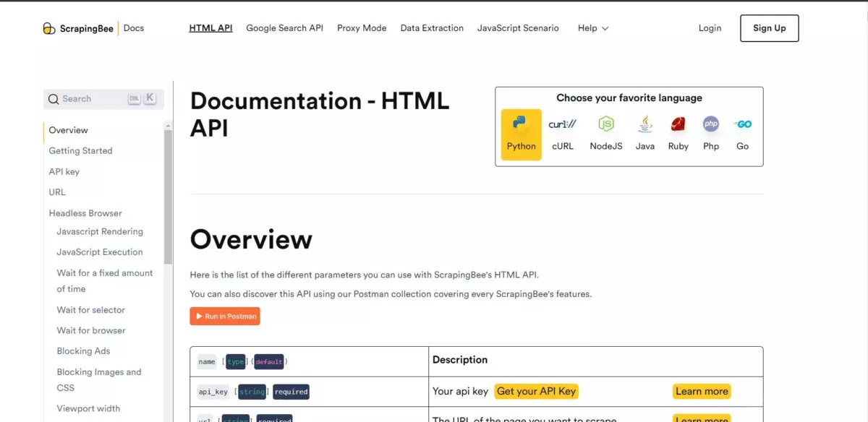Open Headless Browser sidebar section
Image resolution: width=868 pixels, height=422 pixels.
pos(85,213)
